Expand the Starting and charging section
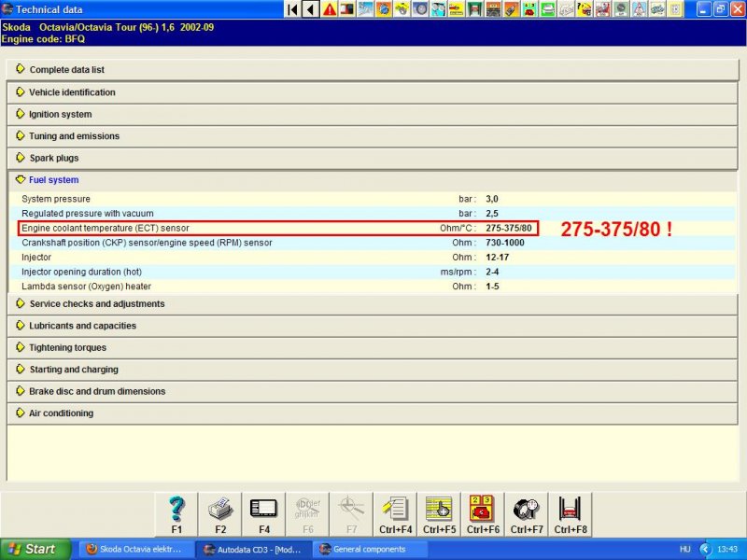 point(373,370)
